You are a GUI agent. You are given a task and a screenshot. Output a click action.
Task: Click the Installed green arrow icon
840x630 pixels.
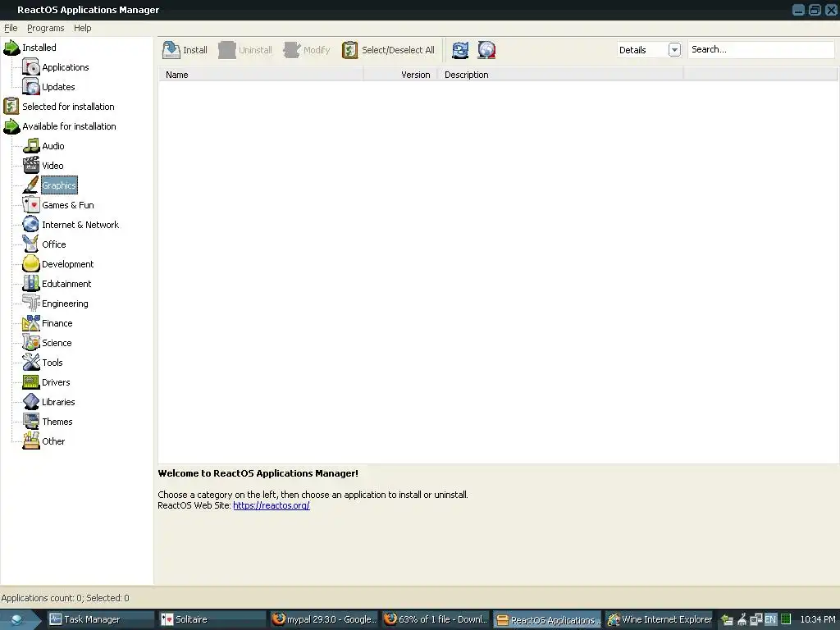pos(11,48)
